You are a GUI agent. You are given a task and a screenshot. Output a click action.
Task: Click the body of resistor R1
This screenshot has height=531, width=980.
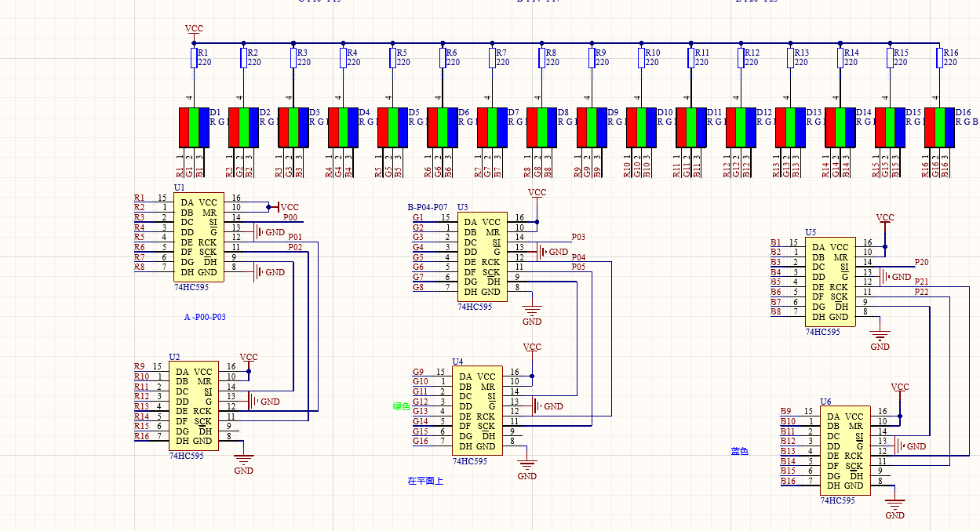coord(194,58)
